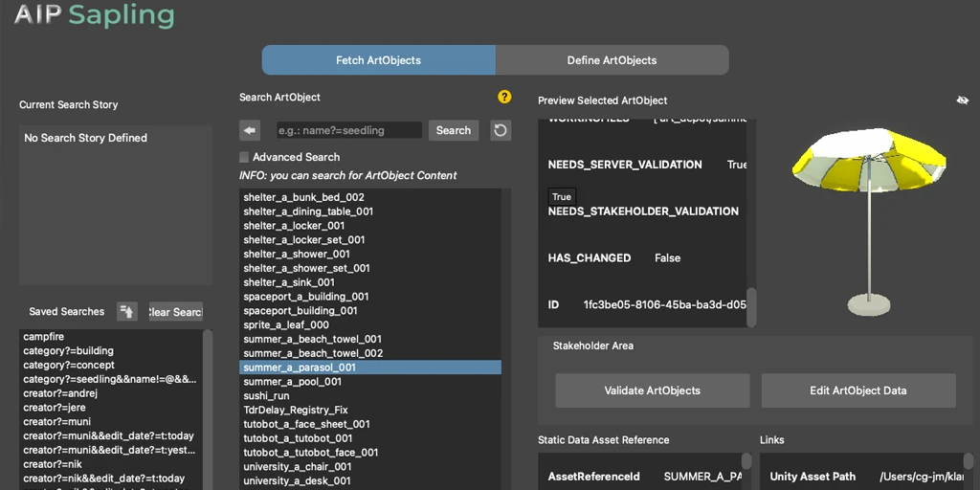Open saved search category?=seedling&&name!=@
The height and width of the screenshot is (490, 980).
point(111,379)
